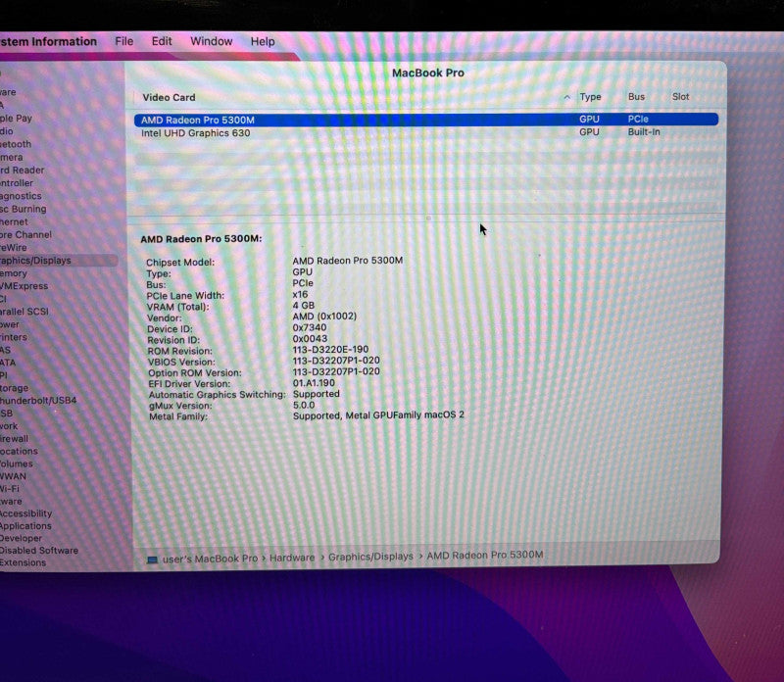Select Wi-Fi in the sidebar
Viewport: 784px width, 682px height.
pyautogui.click(x=10, y=489)
